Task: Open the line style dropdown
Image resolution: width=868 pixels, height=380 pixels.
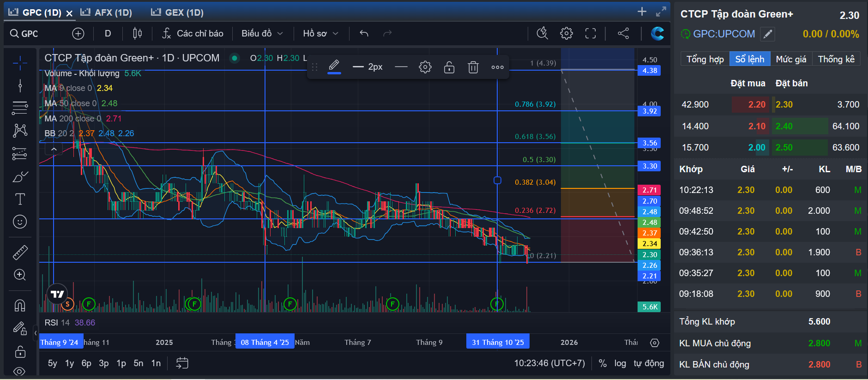Action: tap(401, 67)
